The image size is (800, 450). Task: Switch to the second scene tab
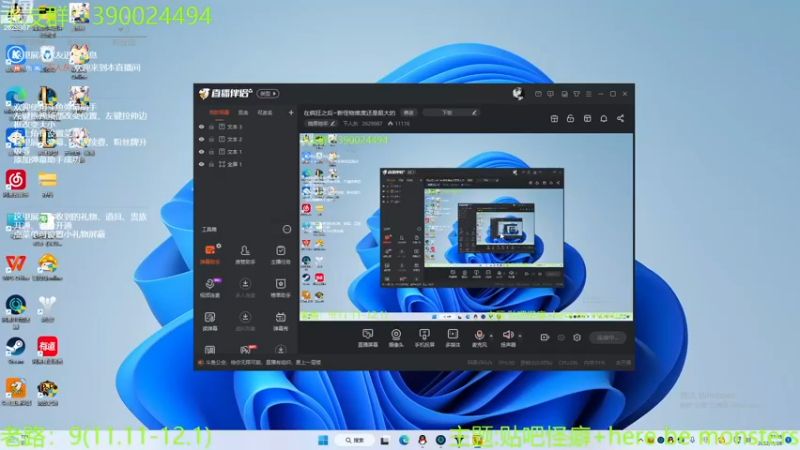tap(243, 112)
